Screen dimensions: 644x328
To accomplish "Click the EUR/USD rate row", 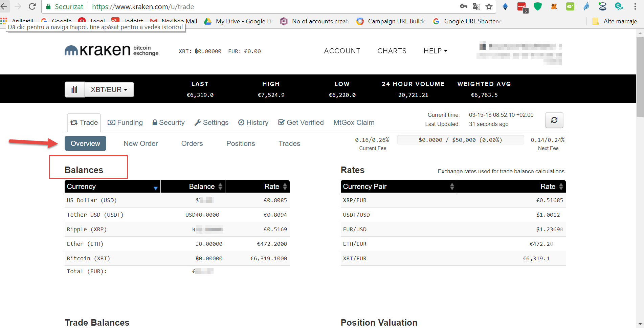I will 453,229.
